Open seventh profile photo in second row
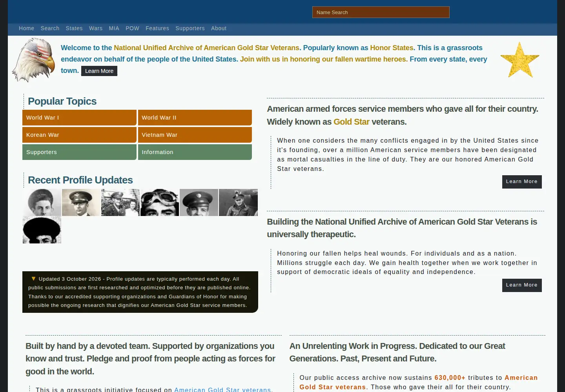 click(42, 230)
